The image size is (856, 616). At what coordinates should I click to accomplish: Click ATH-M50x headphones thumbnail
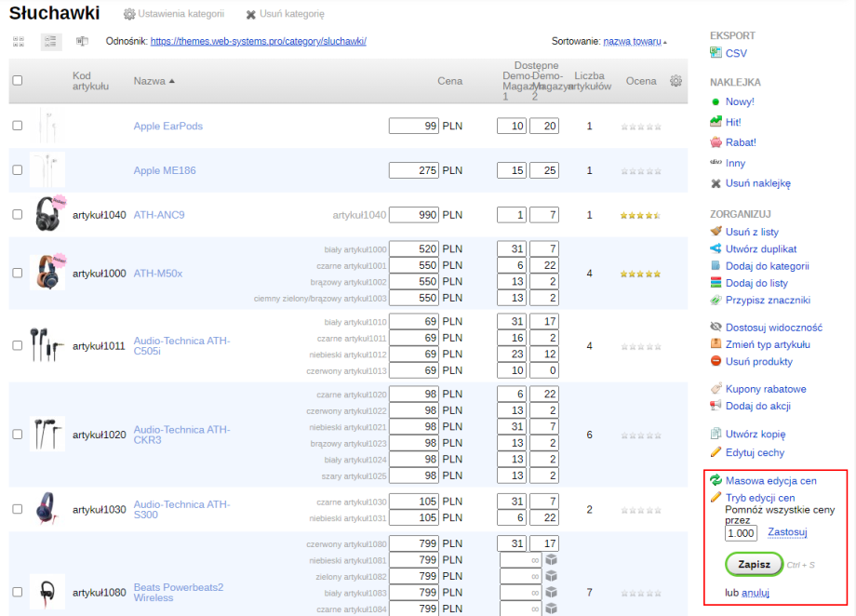tap(48, 272)
